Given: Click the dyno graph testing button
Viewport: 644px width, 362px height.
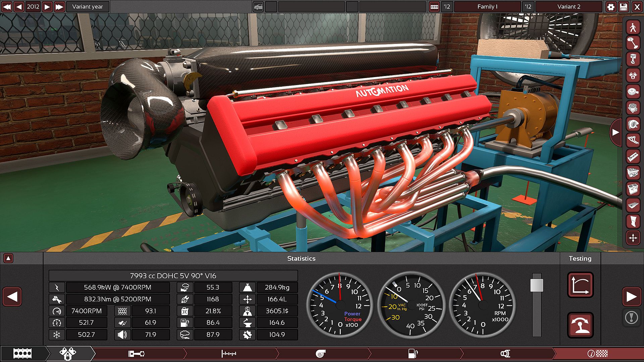Looking at the screenshot, I should [580, 285].
